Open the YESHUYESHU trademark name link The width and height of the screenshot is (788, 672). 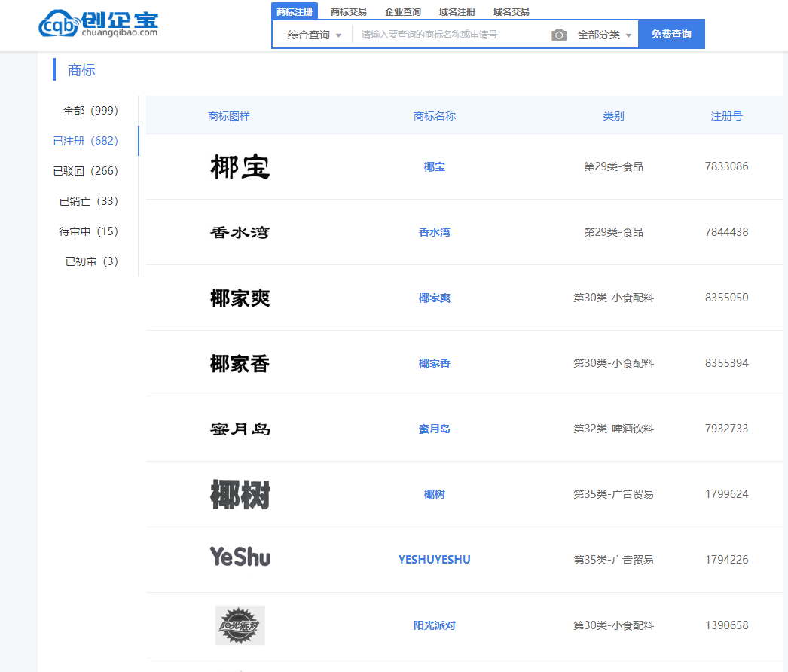click(435, 560)
